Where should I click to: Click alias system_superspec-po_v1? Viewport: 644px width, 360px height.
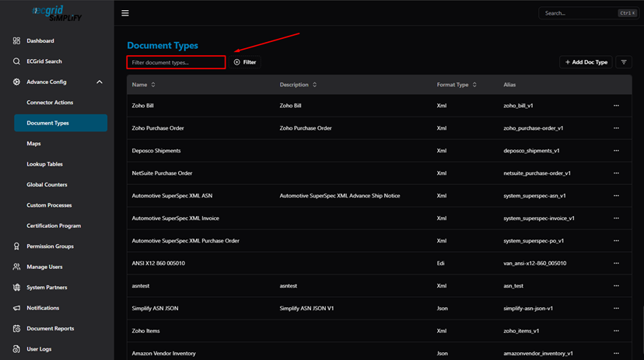534,241
